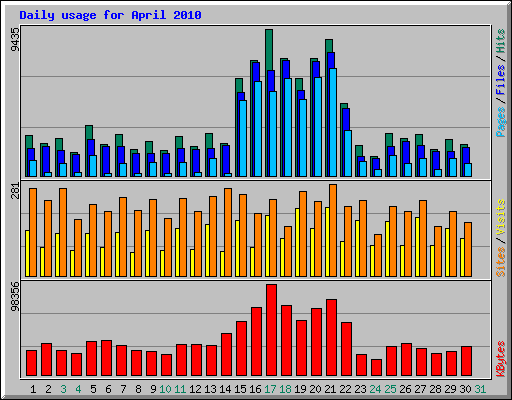Screen dimensions: 512x400
Task: Click day label 8 on the x-axis
Action: (x=138, y=389)
